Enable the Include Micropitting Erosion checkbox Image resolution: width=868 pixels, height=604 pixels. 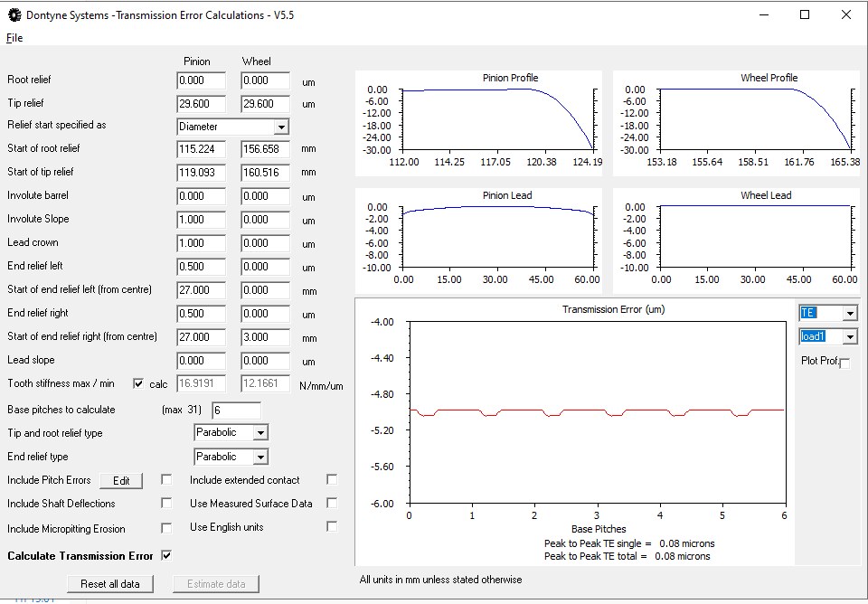pyautogui.click(x=166, y=528)
